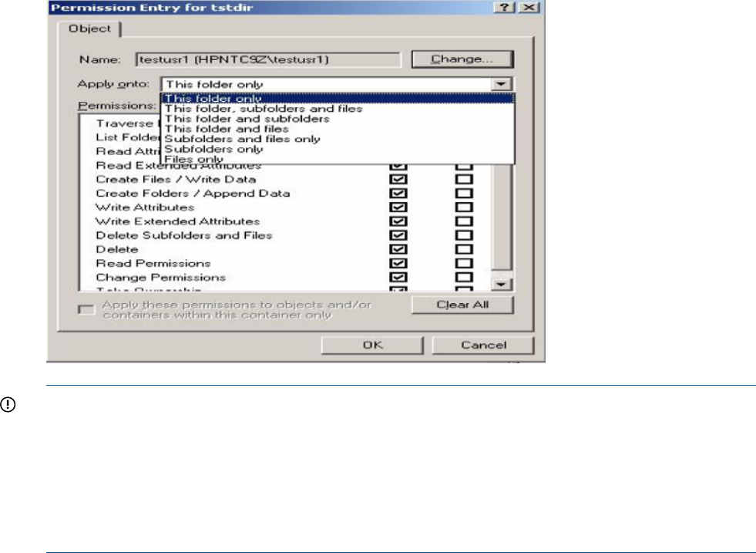Switch to the Object tab
The image size is (756, 553).
click(91, 29)
